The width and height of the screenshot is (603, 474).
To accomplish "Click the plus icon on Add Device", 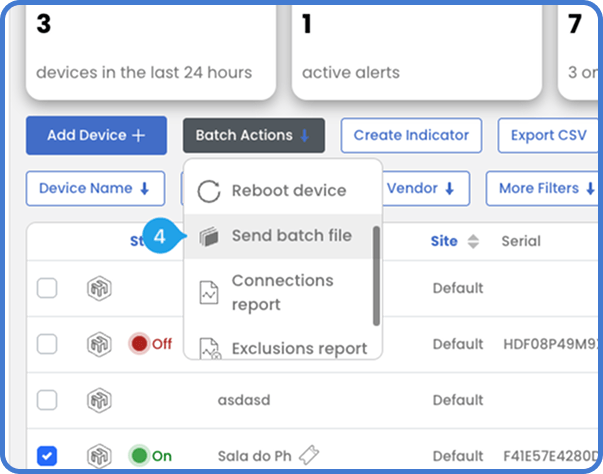I will pos(138,135).
